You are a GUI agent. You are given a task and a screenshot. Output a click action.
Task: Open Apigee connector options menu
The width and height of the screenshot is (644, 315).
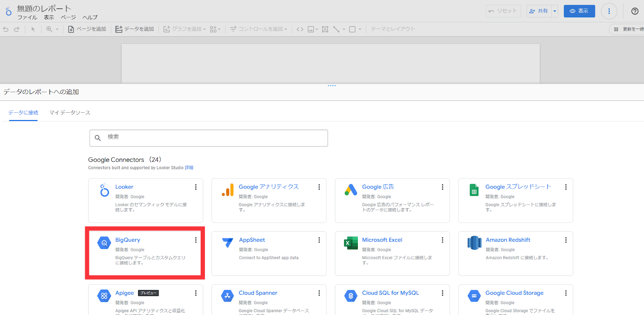pyautogui.click(x=196, y=293)
